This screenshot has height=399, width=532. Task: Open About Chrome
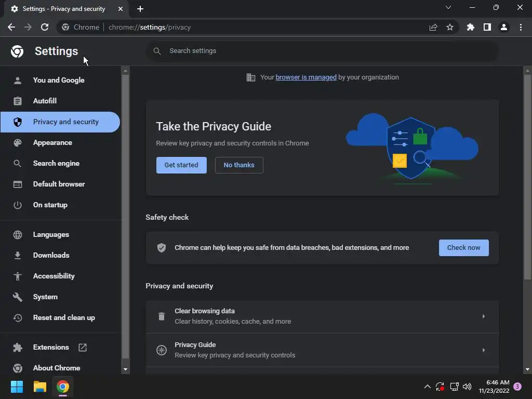click(x=60, y=368)
